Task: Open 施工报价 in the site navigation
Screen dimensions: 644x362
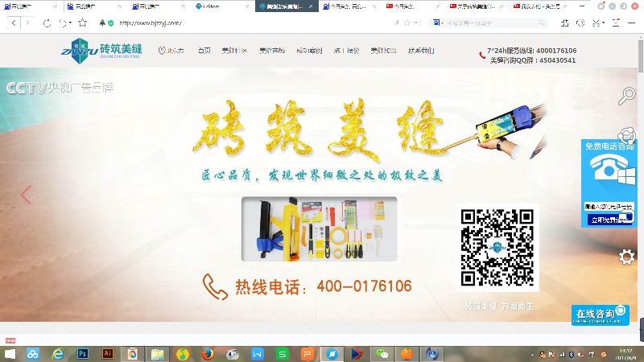Action: [346, 51]
